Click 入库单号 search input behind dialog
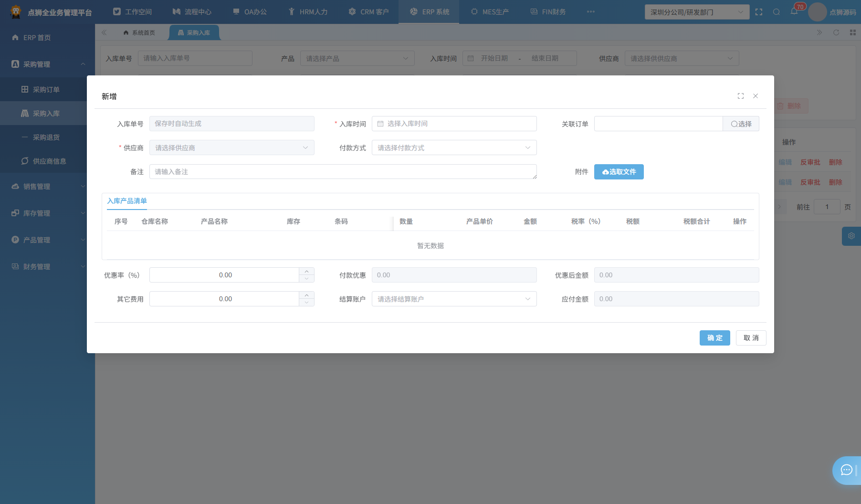861x504 pixels. click(195, 58)
